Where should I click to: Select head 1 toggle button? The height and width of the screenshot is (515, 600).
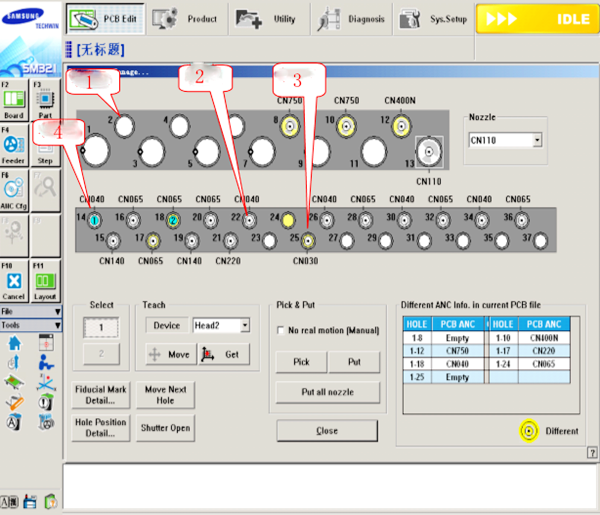pos(101,328)
